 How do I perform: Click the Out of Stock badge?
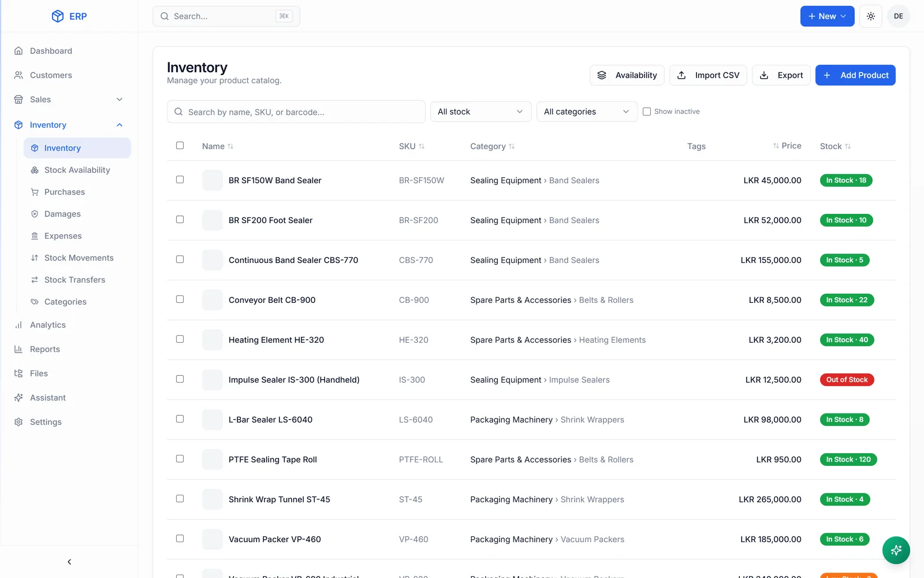coord(847,380)
